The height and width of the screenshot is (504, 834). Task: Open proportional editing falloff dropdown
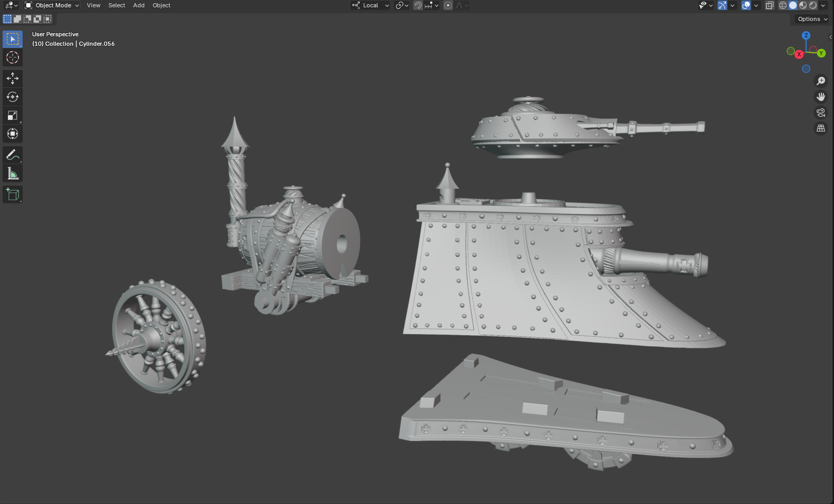pos(462,5)
